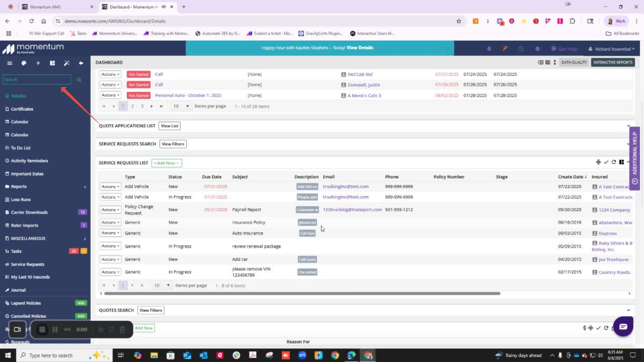Open the chat bubble widget
The image size is (644, 362).
[623, 326]
